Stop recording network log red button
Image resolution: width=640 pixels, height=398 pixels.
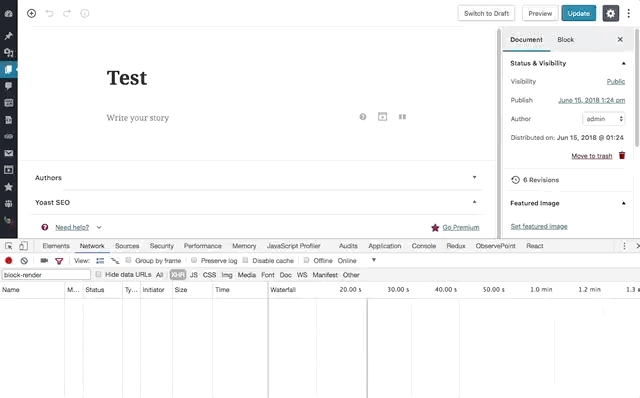point(9,260)
